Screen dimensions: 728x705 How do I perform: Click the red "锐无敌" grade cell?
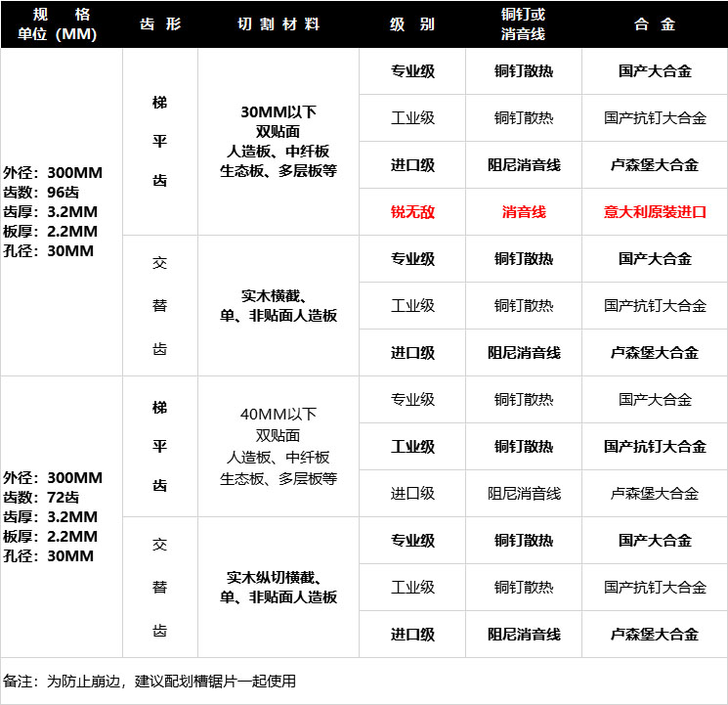[412, 212]
